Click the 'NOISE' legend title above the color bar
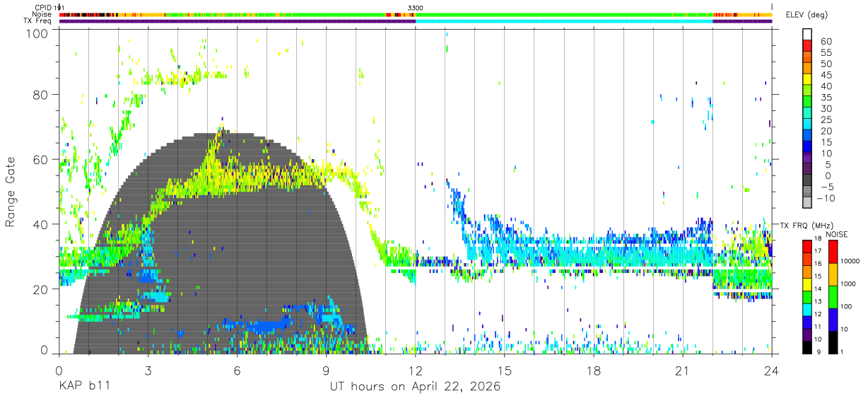The width and height of the screenshot is (868, 401). 838,234
